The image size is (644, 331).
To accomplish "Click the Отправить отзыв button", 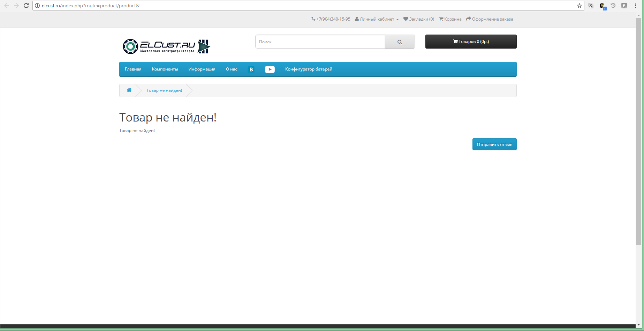I will [x=494, y=145].
